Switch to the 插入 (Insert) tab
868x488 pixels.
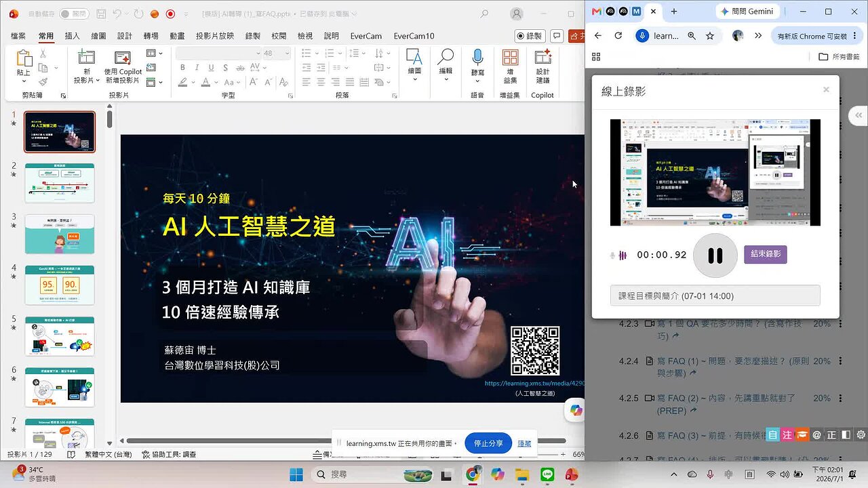click(x=72, y=36)
